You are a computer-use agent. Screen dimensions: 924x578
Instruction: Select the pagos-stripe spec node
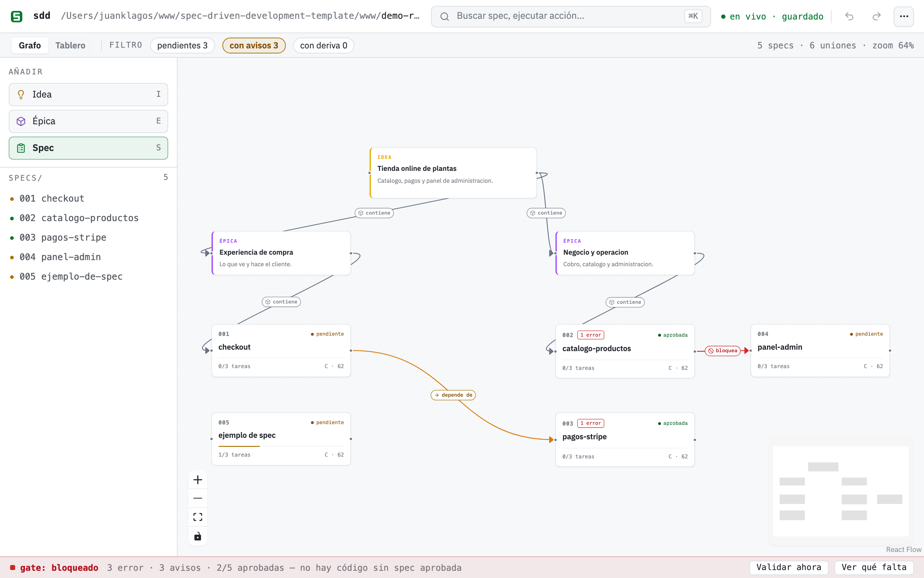tap(625, 440)
